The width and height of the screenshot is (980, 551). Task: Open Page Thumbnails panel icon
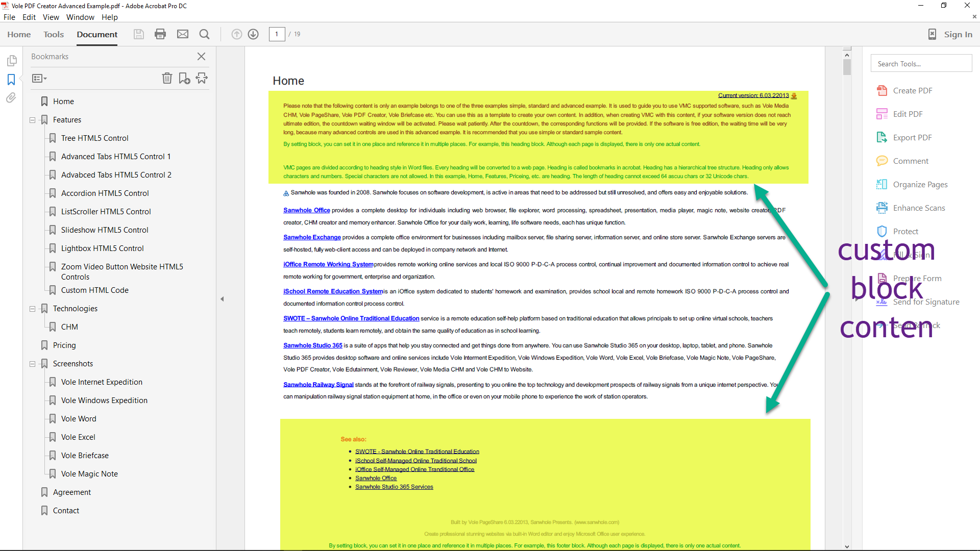tap(12, 61)
